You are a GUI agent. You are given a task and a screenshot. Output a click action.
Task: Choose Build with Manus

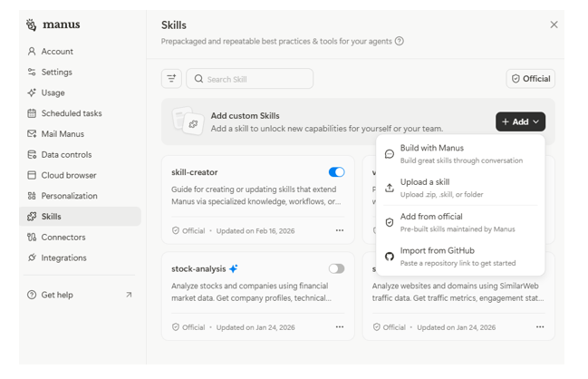pos(460,154)
